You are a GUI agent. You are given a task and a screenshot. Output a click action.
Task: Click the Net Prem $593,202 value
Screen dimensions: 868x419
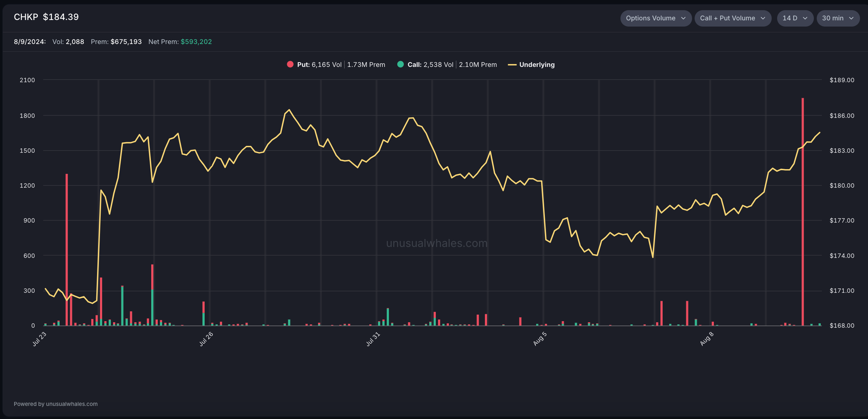pyautogui.click(x=196, y=42)
